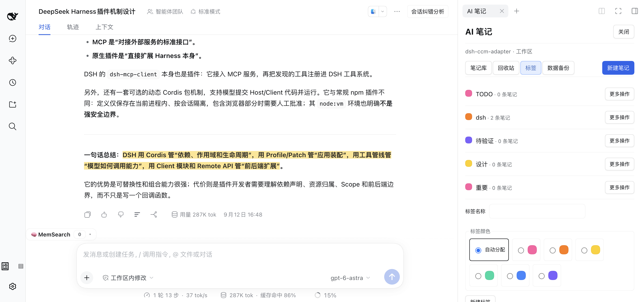Open the 笔记库 tab in notes panel
The width and height of the screenshot is (644, 302).
(478, 68)
